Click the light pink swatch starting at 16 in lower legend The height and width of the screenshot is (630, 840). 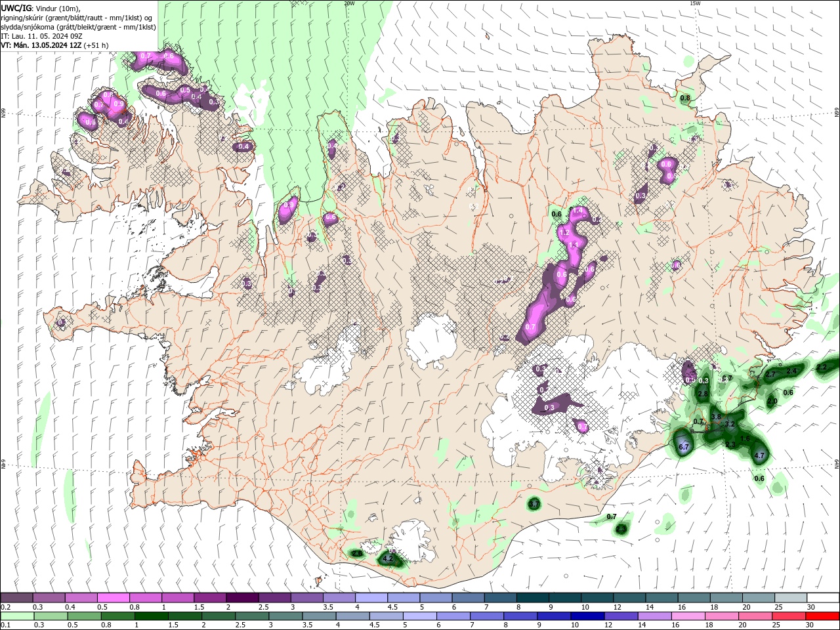coord(688,616)
